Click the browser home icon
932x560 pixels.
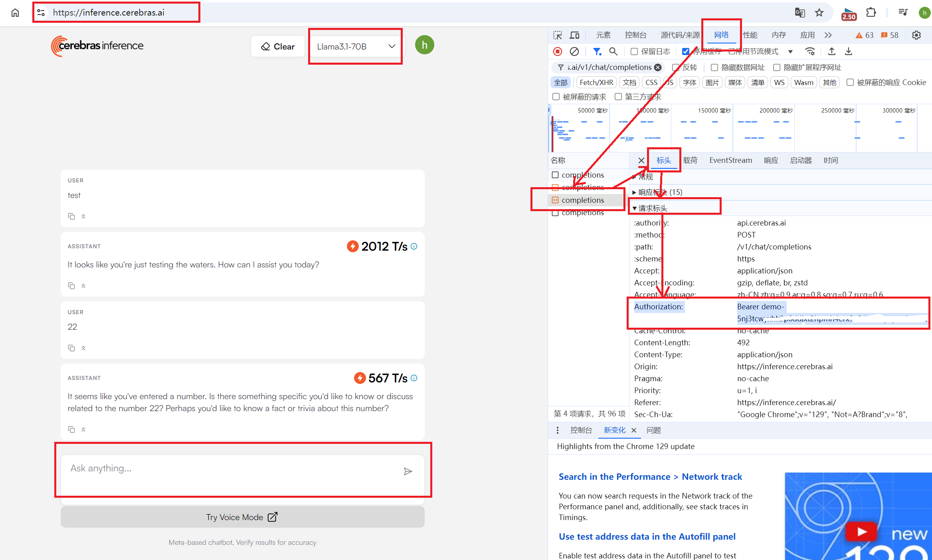coord(15,12)
